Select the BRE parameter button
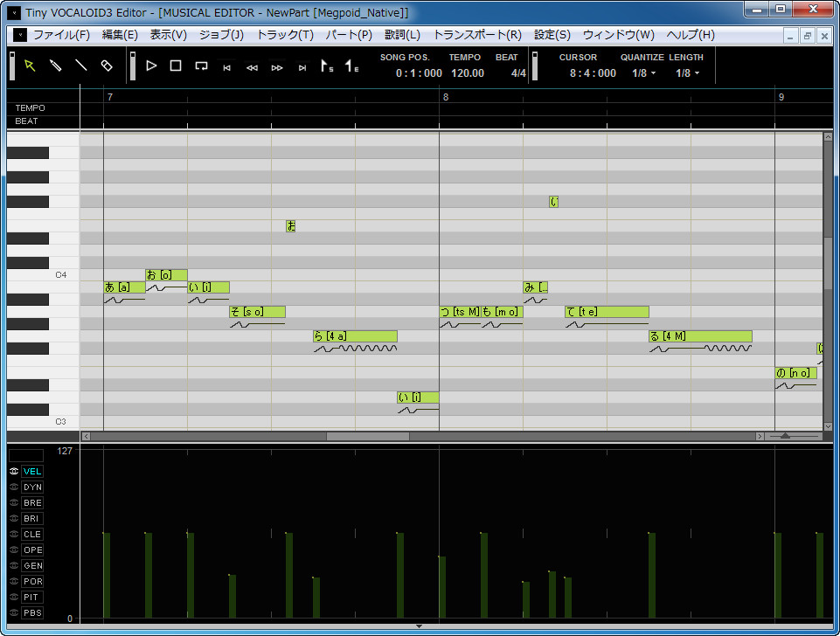This screenshot has width=840, height=636. (32, 502)
